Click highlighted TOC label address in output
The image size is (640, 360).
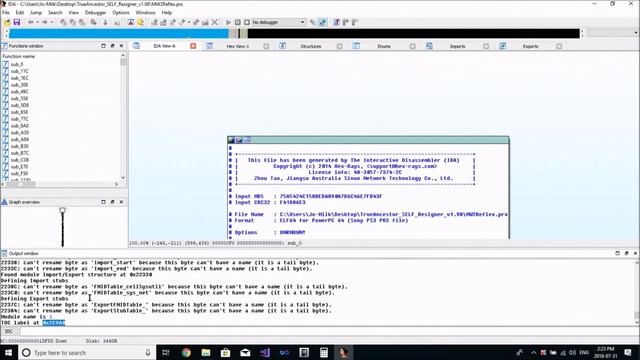pyautogui.click(x=54, y=322)
